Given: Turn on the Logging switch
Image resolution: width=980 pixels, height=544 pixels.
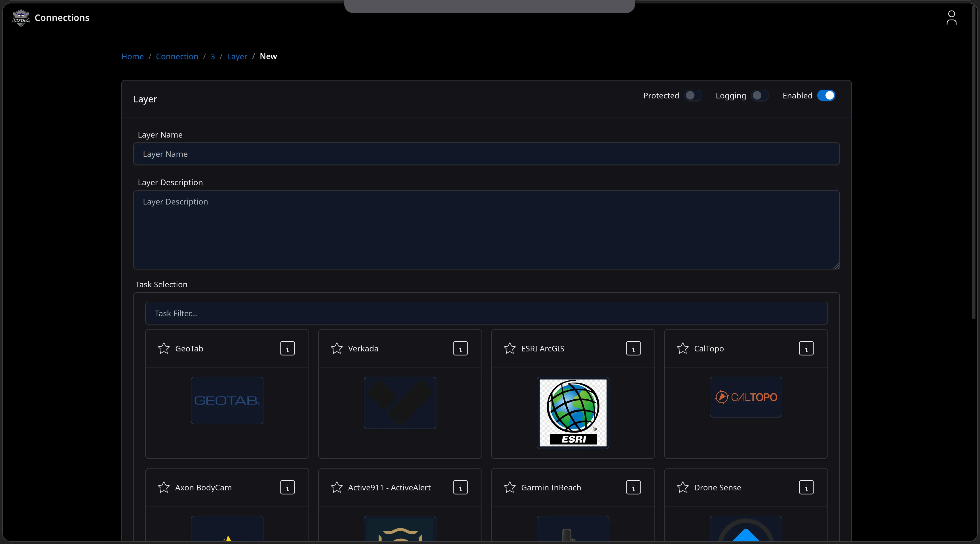Looking at the screenshot, I should 760,96.
